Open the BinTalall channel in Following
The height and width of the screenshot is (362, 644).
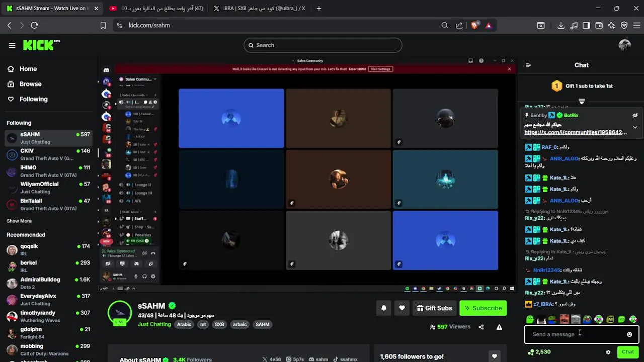click(49, 204)
